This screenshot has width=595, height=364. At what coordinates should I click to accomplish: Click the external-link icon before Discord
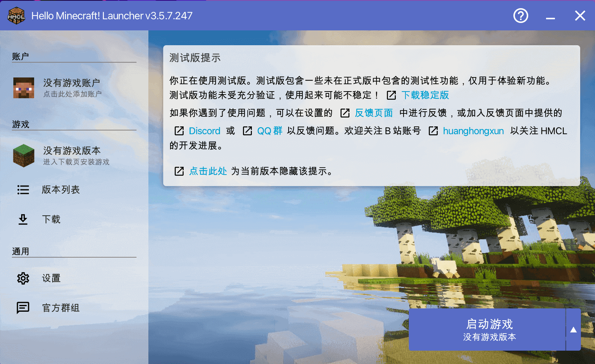(179, 131)
